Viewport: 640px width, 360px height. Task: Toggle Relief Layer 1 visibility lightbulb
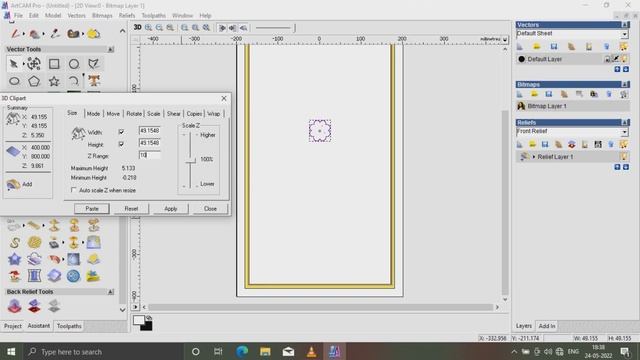click(x=624, y=157)
